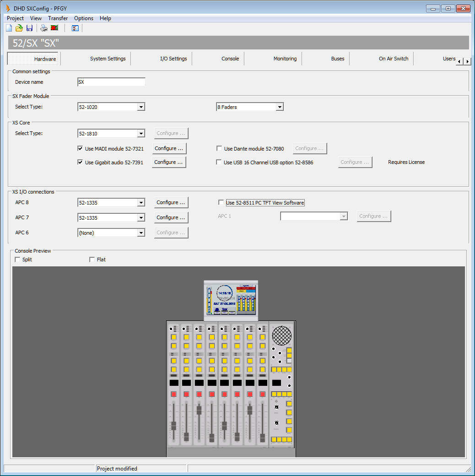Click the 52/SX "SX" header title

36,43
